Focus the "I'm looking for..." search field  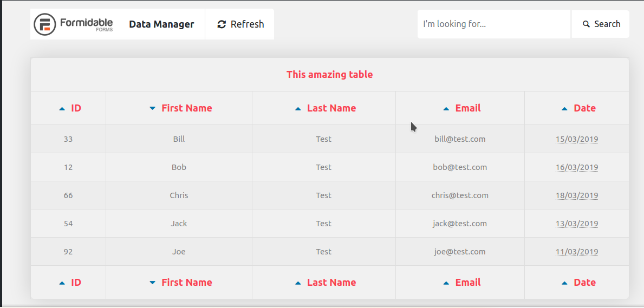(x=494, y=24)
